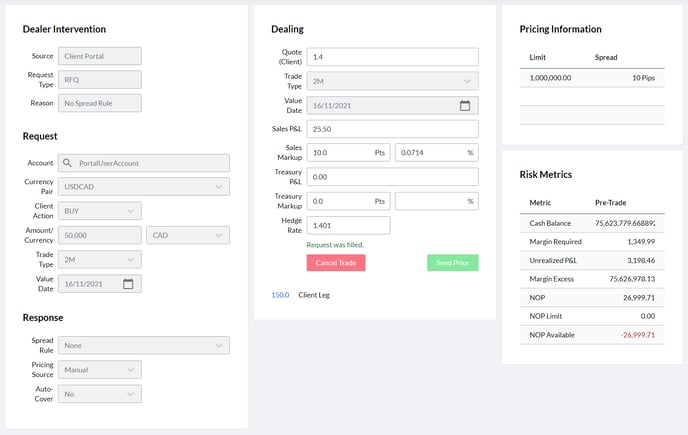Open the Dealing section Value Date calendar icon
688x435 pixels.
(x=464, y=105)
